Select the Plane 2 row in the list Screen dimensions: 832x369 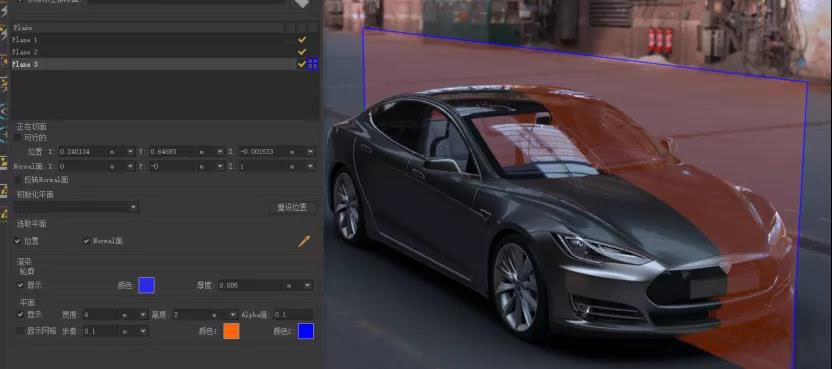pyautogui.click(x=154, y=52)
